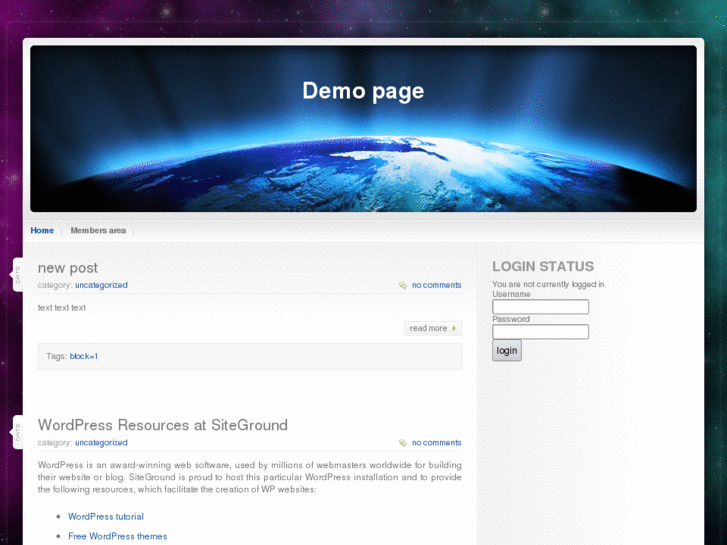Open WordPress Resources at SiteGround post title
Image resolution: width=727 pixels, height=545 pixels.
tap(163, 425)
